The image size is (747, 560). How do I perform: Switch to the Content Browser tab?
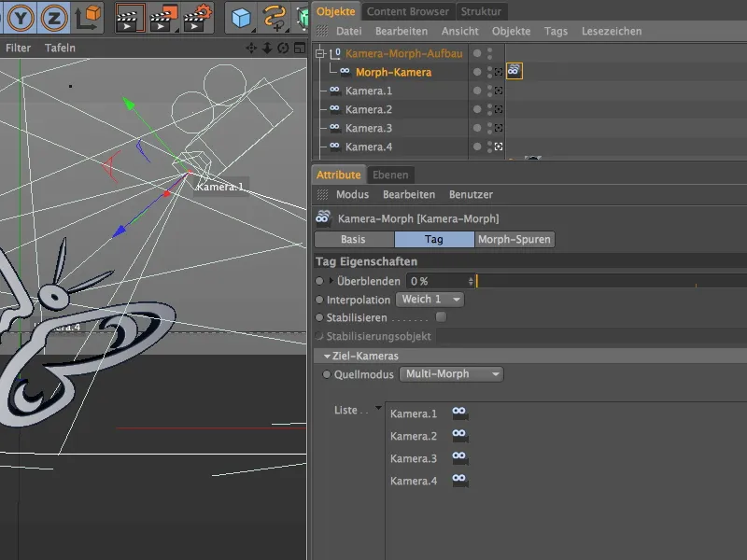(408, 11)
